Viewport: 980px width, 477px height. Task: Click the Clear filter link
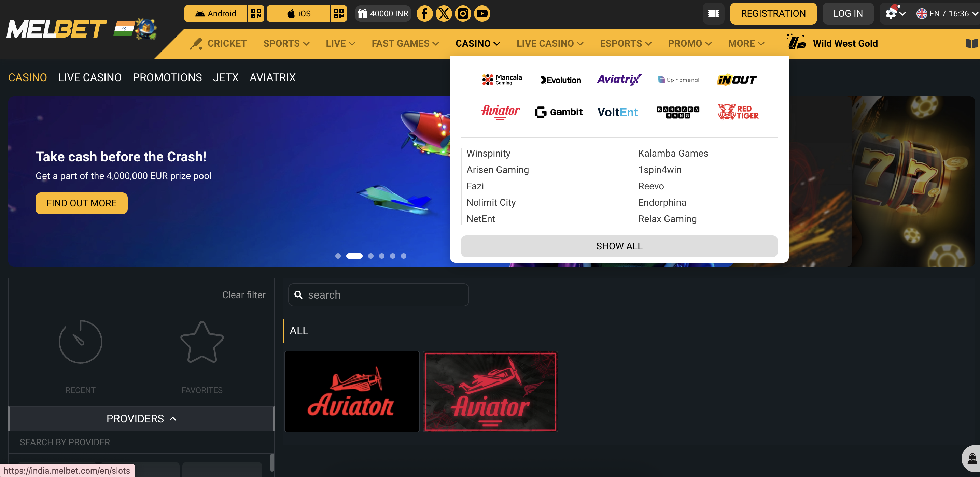point(244,295)
